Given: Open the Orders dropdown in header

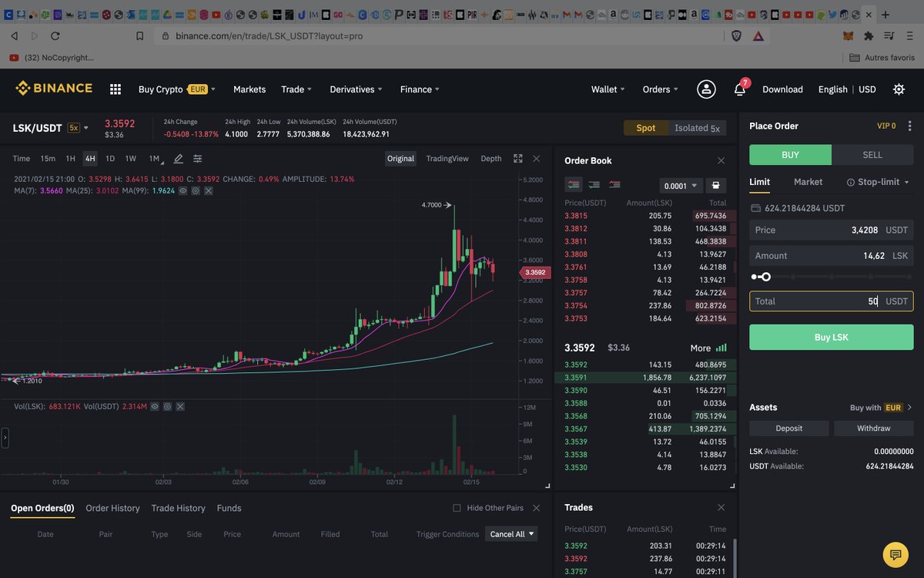Looking at the screenshot, I should point(661,89).
